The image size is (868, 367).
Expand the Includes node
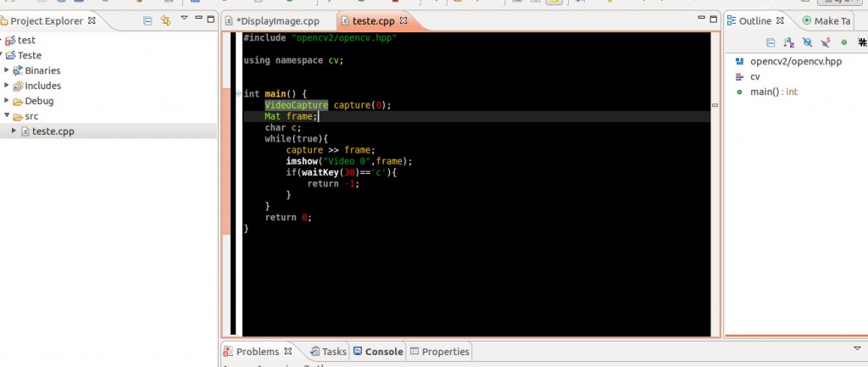click(x=7, y=86)
